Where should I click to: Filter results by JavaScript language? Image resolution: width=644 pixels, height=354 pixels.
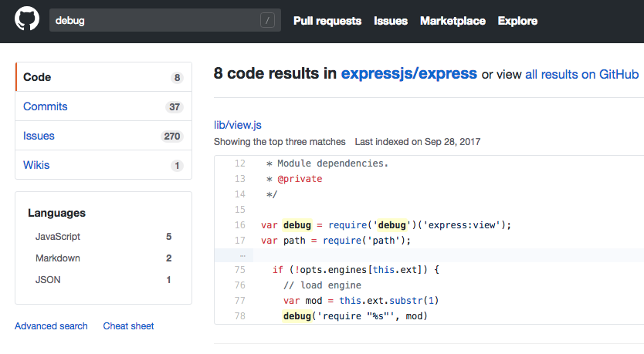point(58,237)
